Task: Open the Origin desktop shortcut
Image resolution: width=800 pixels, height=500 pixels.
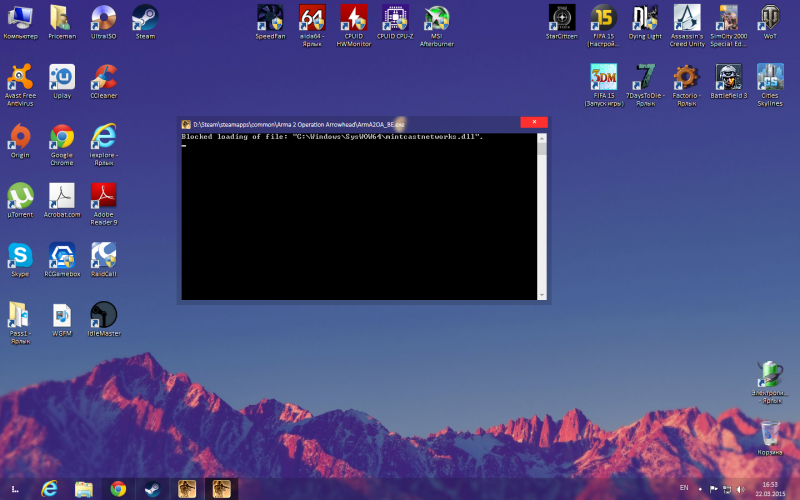Action: [20, 137]
